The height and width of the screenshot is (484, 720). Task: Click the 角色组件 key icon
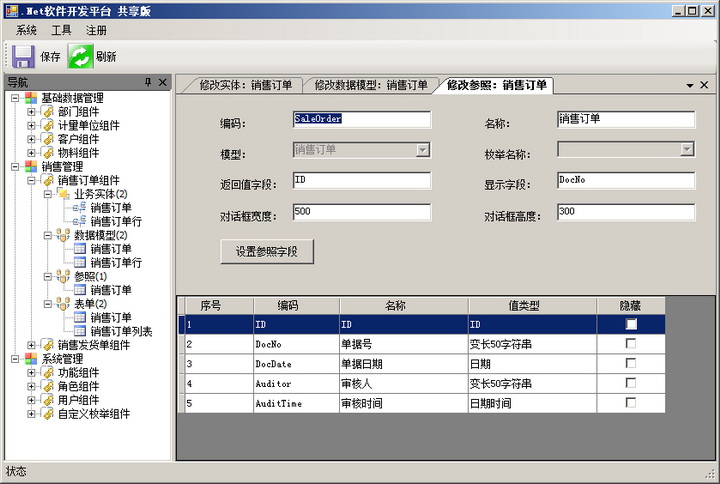[x=48, y=386]
